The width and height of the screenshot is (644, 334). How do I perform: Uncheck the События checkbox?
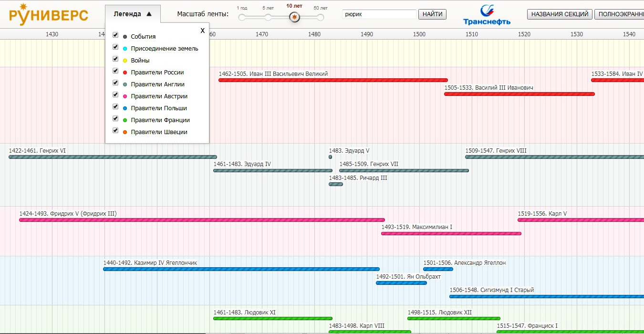click(x=115, y=35)
